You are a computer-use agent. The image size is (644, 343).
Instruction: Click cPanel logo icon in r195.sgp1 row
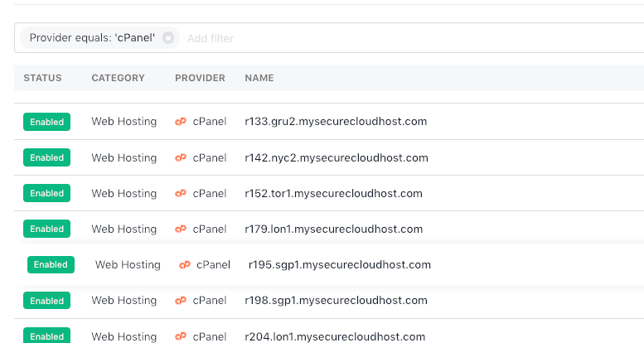(185, 265)
